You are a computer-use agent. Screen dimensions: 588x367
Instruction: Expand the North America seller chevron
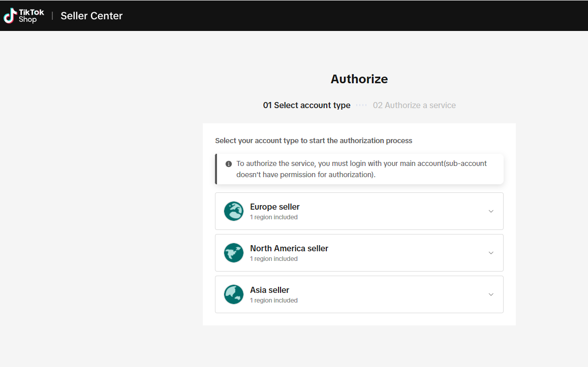[x=490, y=253]
